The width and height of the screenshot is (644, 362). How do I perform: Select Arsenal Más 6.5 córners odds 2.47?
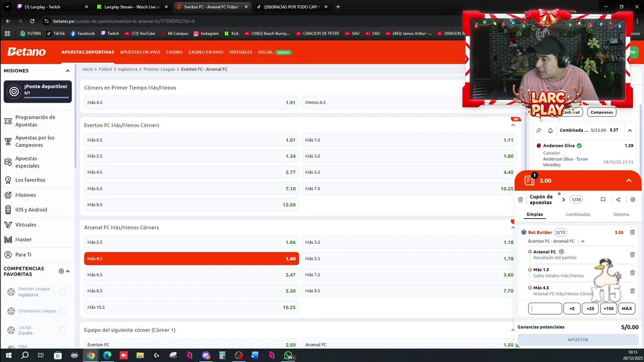coord(191,275)
